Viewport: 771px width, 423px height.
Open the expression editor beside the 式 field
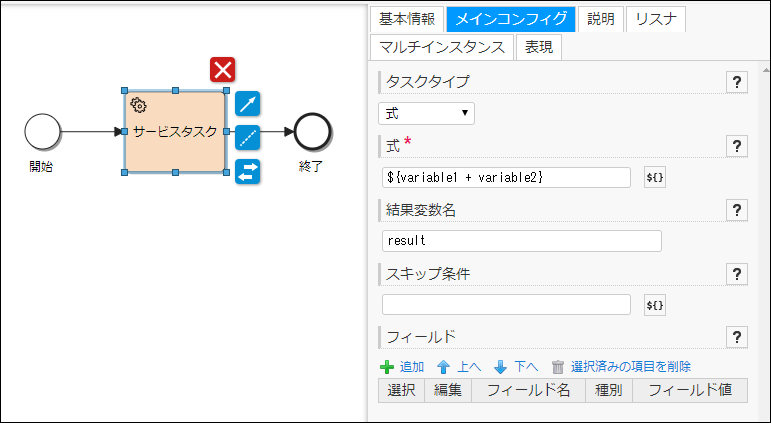(655, 177)
